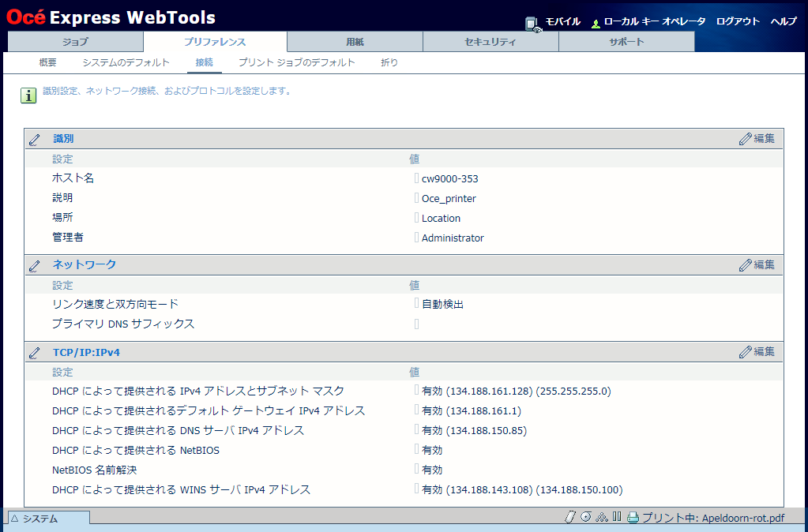The width and height of the screenshot is (808, 532).
Task: Click 編集 for the 識別 section
Action: click(757, 139)
